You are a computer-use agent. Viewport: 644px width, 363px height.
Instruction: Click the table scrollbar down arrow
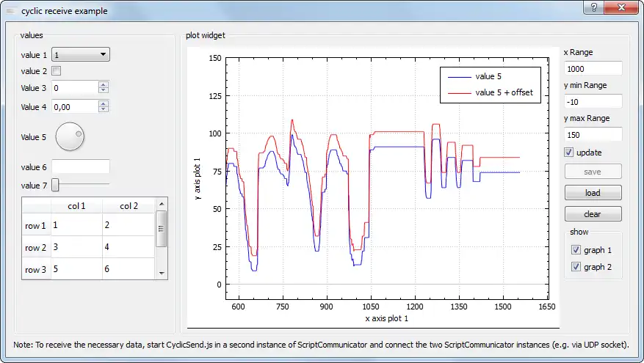pyautogui.click(x=162, y=274)
